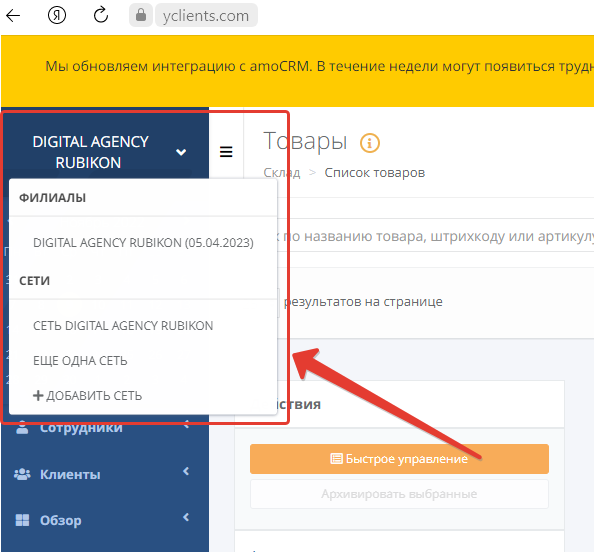This screenshot has height=552, width=594.
Task: Expand the chevron next to Сотрудники
Action: (186, 425)
